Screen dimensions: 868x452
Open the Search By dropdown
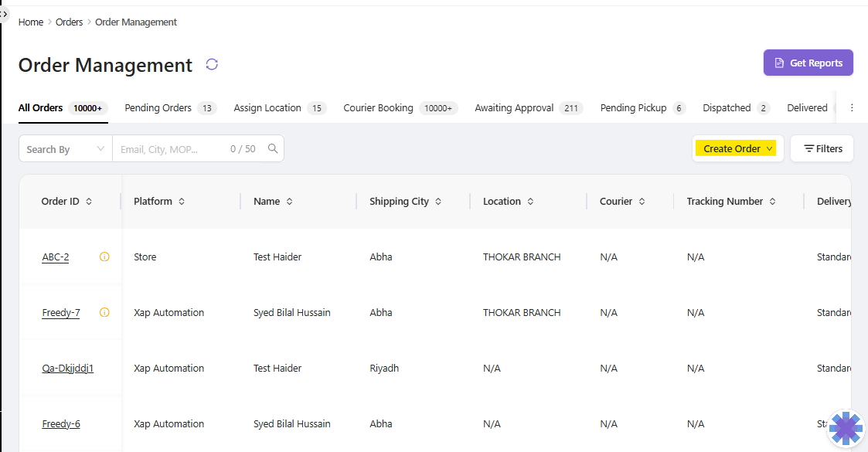point(66,149)
